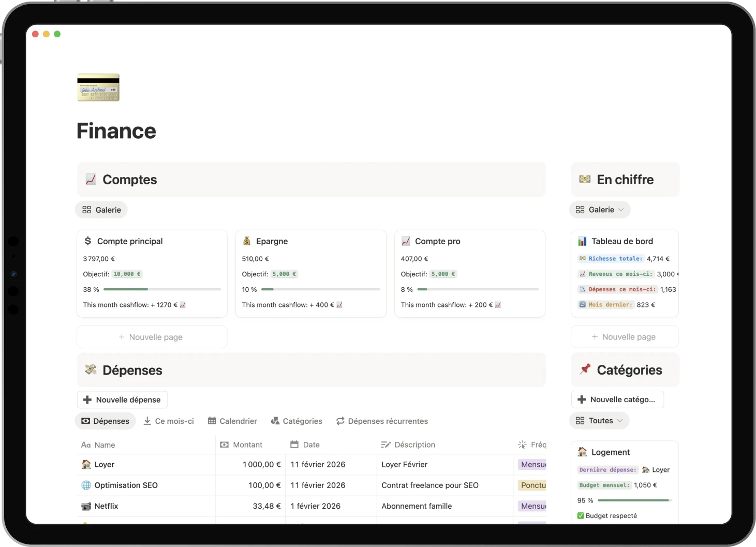Click the chart icon on the Compte pro card

pos(406,241)
